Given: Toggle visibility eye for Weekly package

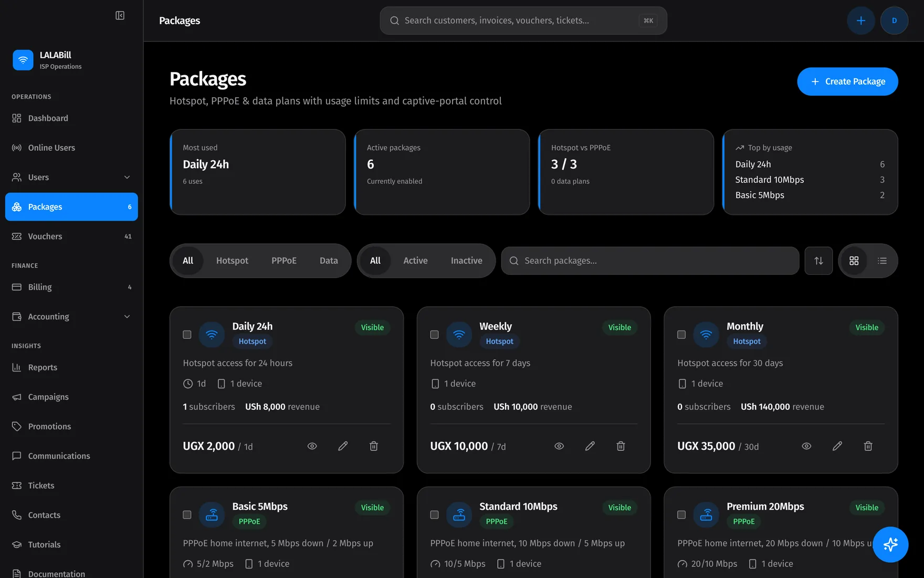Looking at the screenshot, I should (x=559, y=446).
